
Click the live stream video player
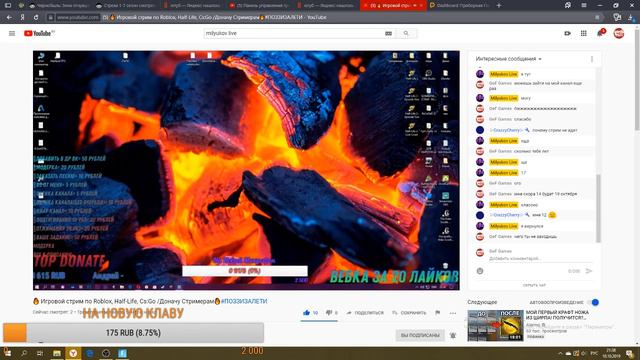[246, 170]
